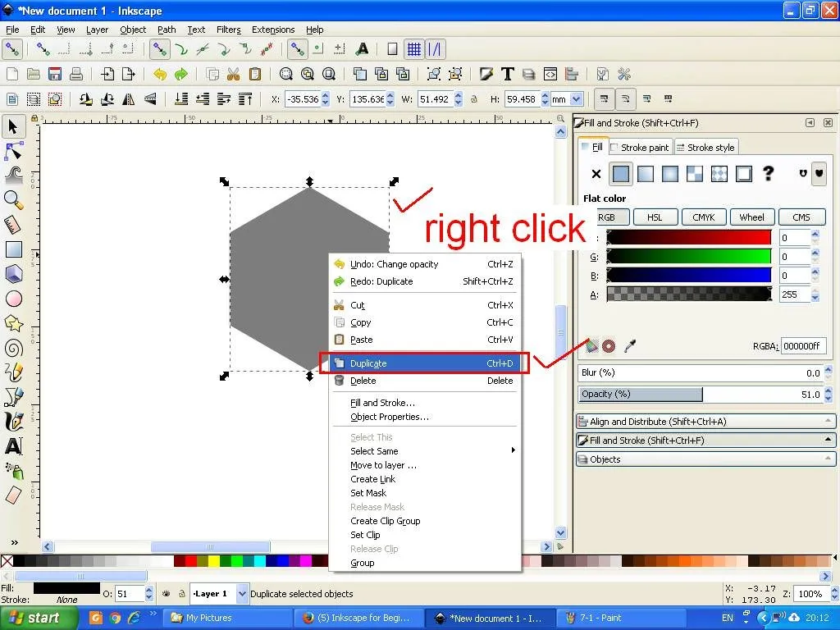
Task: Select the Spray tool
Action: pos(13,470)
